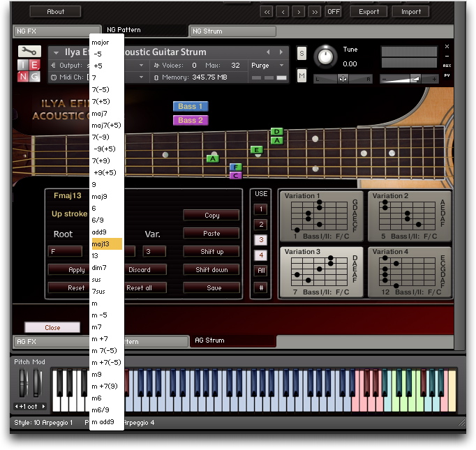This screenshot has width=476, height=450.
Task: Open the Root F dropdown
Action: (66, 252)
